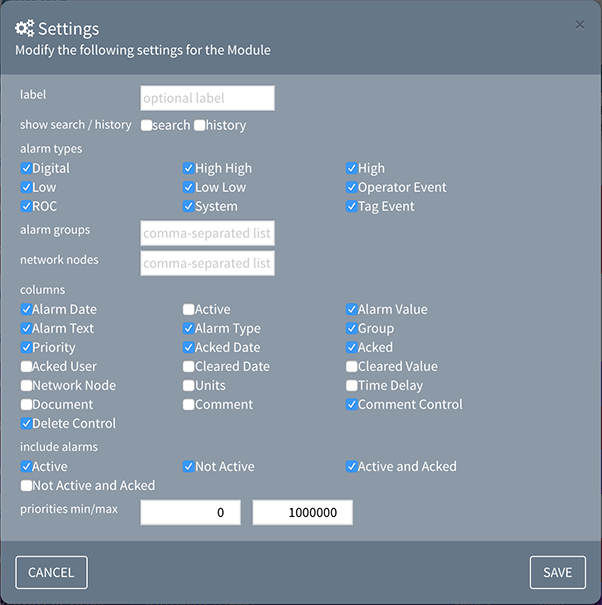Uncheck the Digital alarm type
The image size is (602, 605).
click(x=26, y=169)
